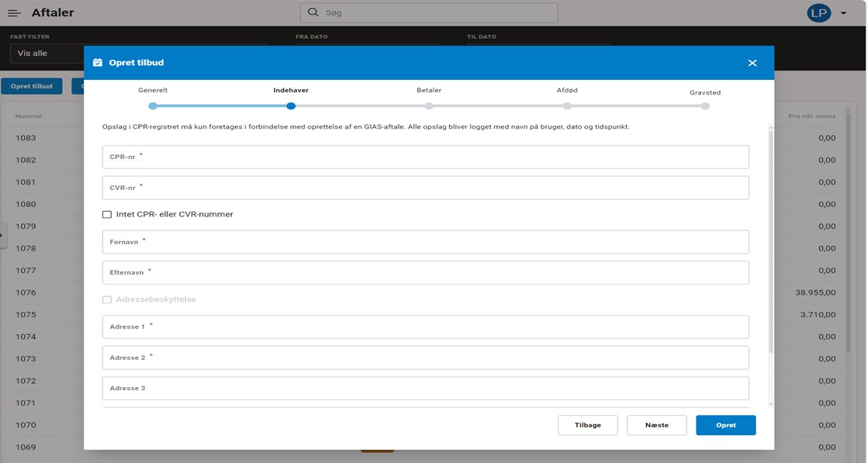Click the Generelt step circle marker
868x463 pixels.
[x=153, y=105]
